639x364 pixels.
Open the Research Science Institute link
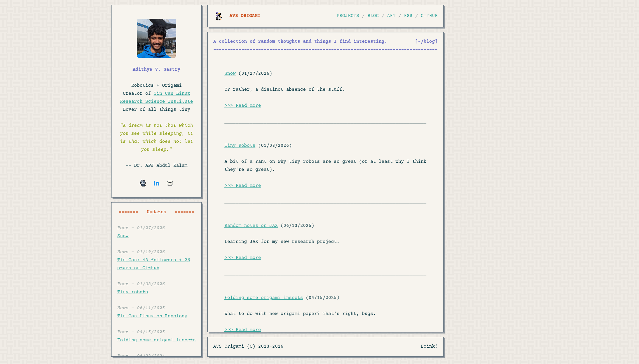click(x=156, y=101)
